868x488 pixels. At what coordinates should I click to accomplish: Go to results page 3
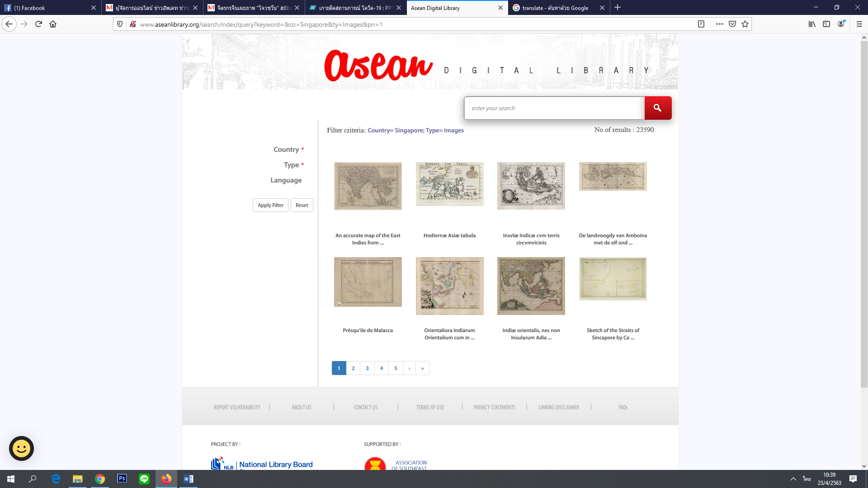click(x=367, y=368)
